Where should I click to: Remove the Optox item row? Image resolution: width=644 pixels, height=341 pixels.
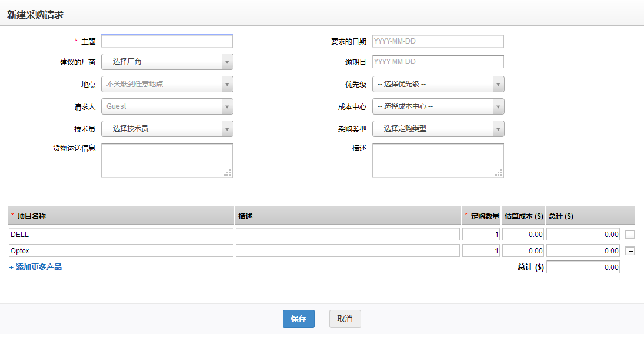coord(629,251)
